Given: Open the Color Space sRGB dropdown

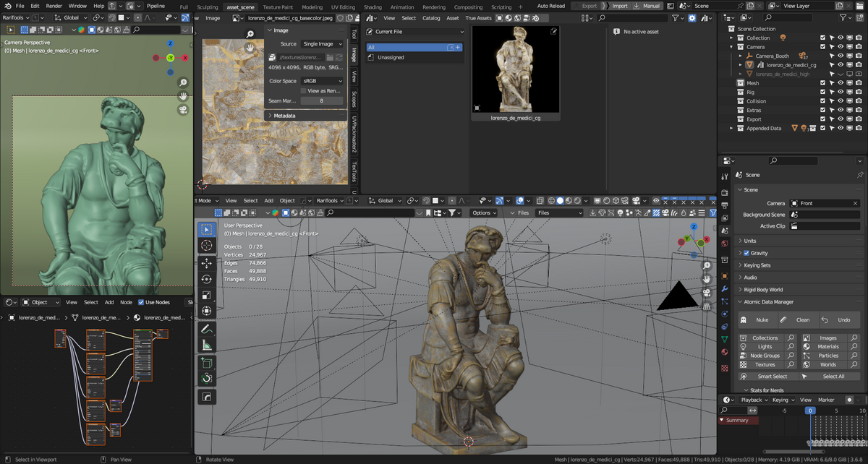Looking at the screenshot, I should click(322, 81).
